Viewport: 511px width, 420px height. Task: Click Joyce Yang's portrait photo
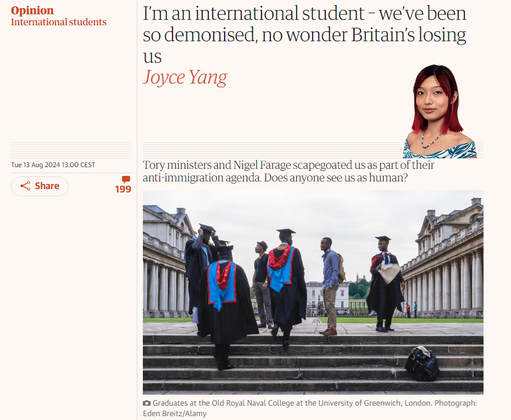pyautogui.click(x=440, y=112)
